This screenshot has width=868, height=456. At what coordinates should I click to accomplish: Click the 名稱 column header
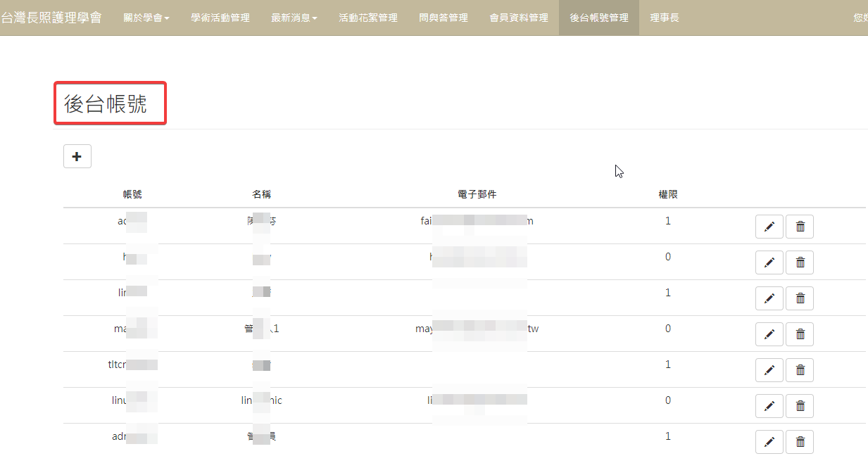[x=262, y=194]
